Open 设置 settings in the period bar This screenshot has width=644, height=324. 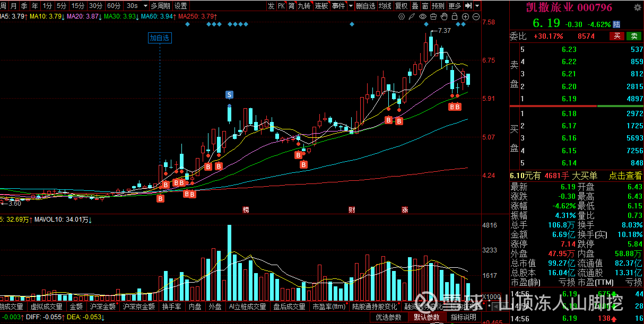click(x=181, y=6)
